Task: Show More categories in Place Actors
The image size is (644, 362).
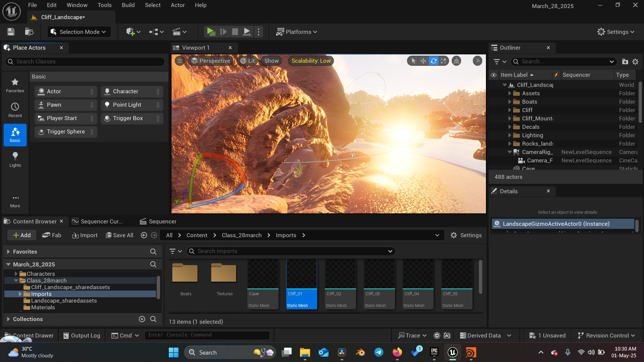Action: click(15, 201)
